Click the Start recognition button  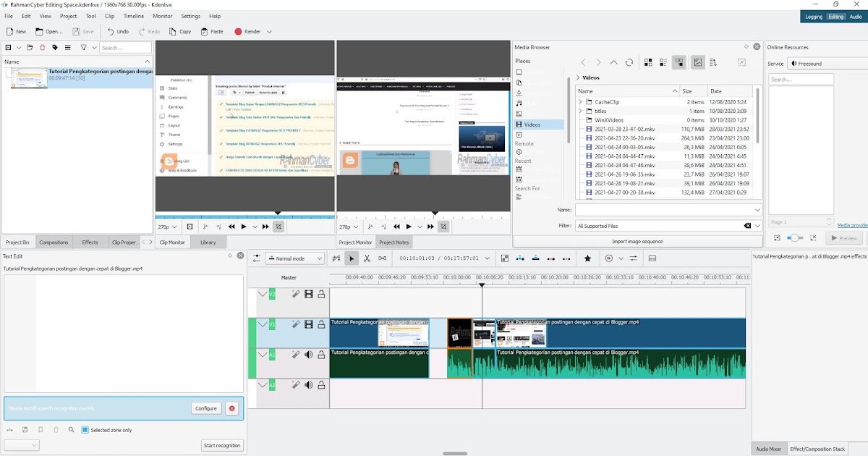(221, 445)
